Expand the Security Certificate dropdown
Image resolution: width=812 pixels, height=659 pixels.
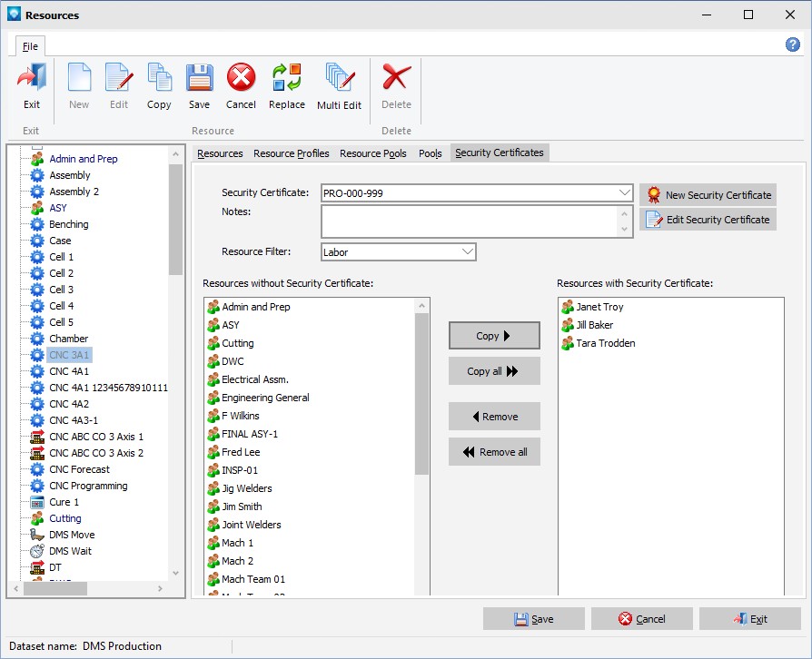point(624,193)
